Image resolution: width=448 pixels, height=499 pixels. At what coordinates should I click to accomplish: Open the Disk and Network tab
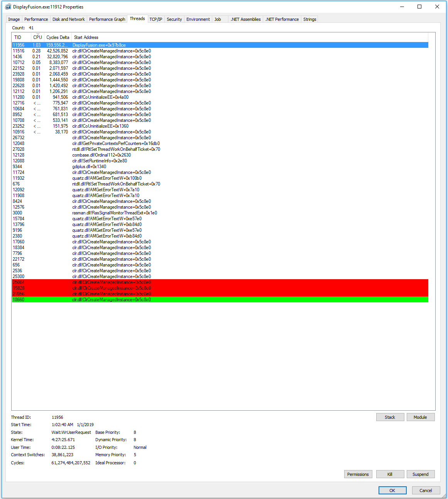point(68,19)
